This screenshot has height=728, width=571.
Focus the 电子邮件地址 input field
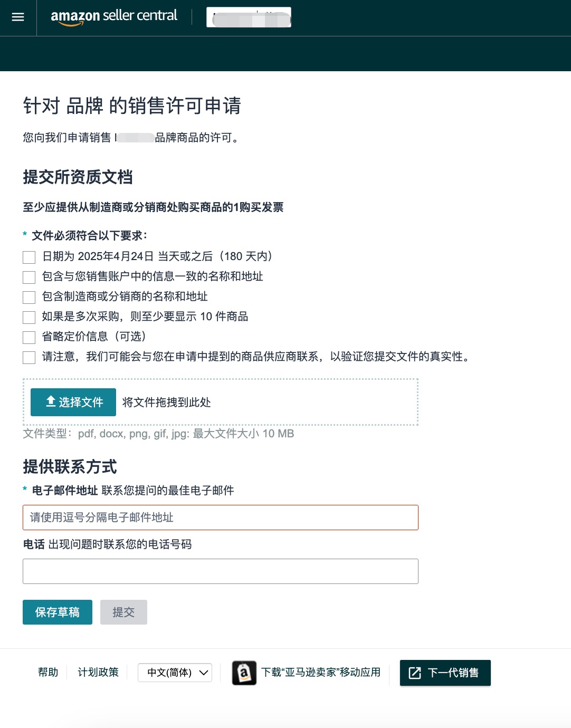[221, 518]
